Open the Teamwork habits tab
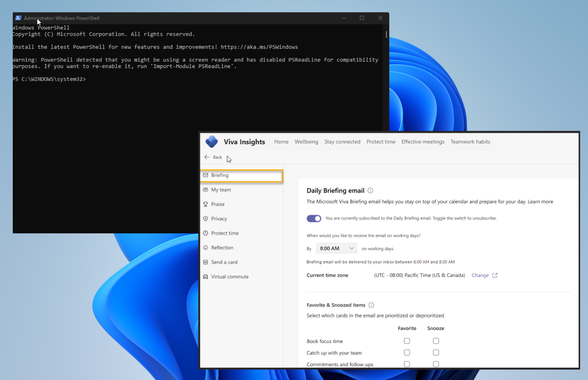The width and height of the screenshot is (588, 380). click(470, 142)
